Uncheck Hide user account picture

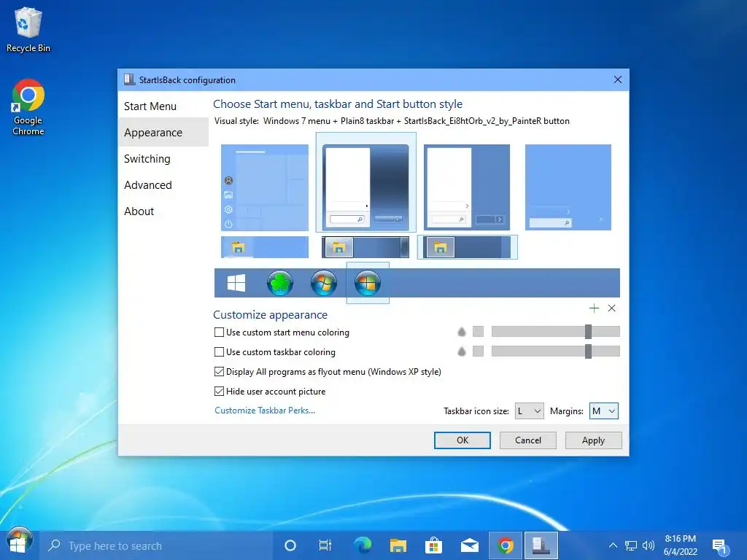click(219, 392)
